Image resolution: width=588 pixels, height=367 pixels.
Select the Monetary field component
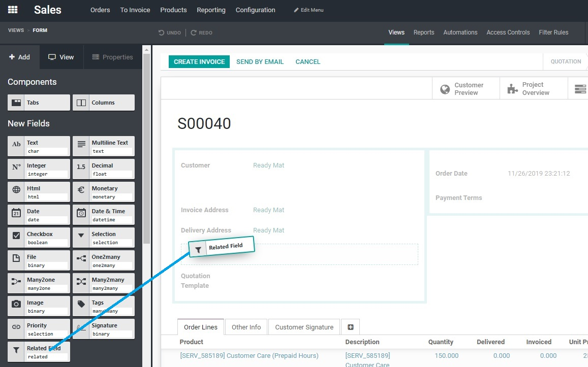click(x=103, y=192)
